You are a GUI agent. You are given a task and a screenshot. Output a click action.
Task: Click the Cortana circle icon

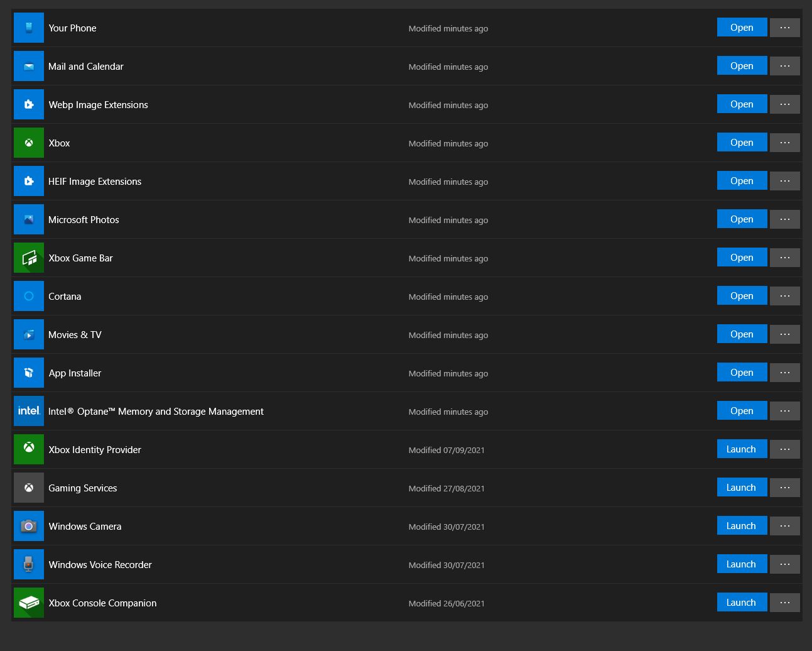(29, 297)
